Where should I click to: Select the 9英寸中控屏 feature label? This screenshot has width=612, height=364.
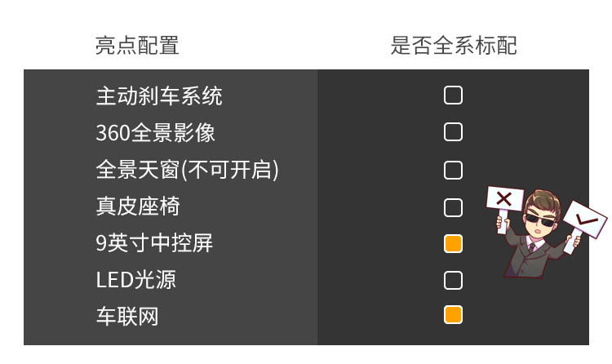(x=154, y=243)
